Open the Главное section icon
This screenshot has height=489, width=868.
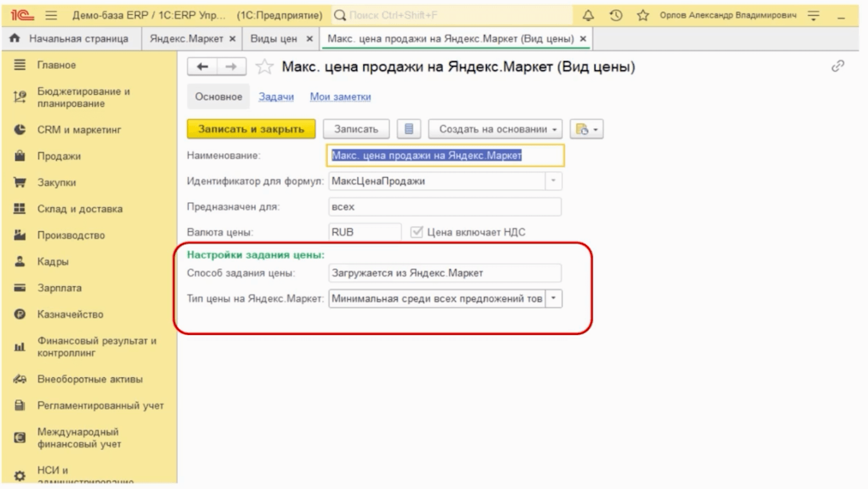point(20,65)
